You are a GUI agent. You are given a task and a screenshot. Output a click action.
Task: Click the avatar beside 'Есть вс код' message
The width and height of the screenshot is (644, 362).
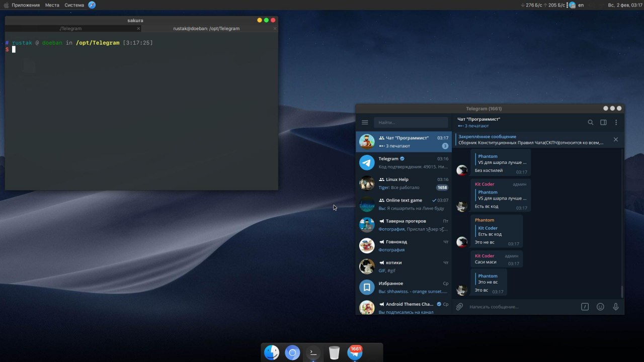point(462,206)
